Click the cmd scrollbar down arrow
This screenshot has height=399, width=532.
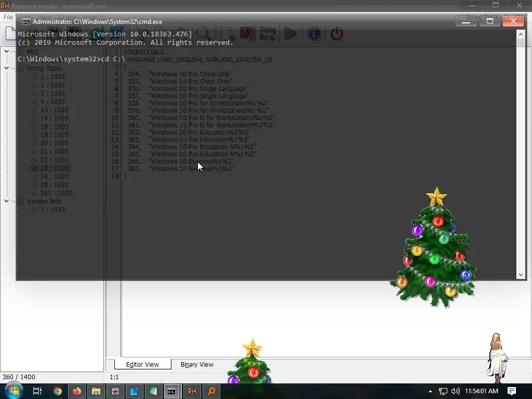pos(521,275)
